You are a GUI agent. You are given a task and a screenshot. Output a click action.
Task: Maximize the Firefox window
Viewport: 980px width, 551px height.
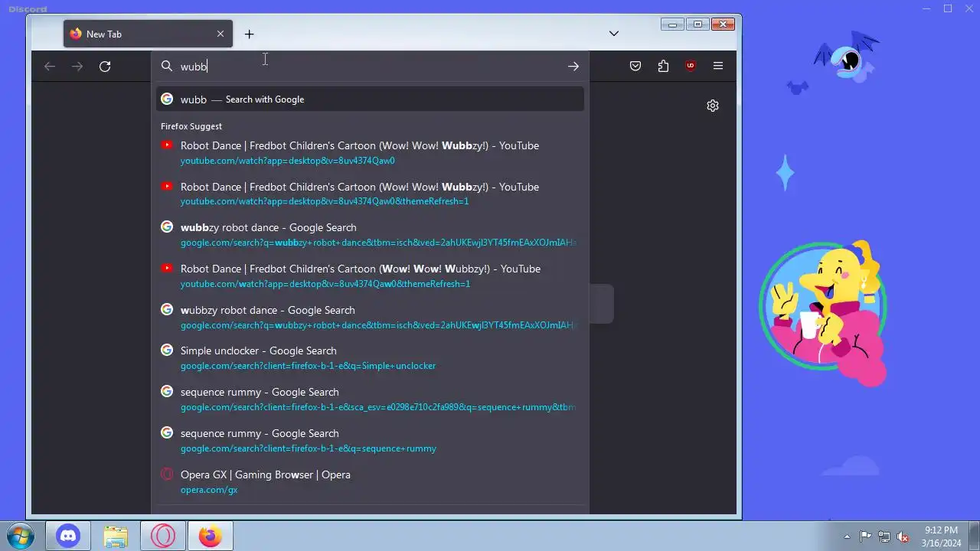tap(697, 24)
